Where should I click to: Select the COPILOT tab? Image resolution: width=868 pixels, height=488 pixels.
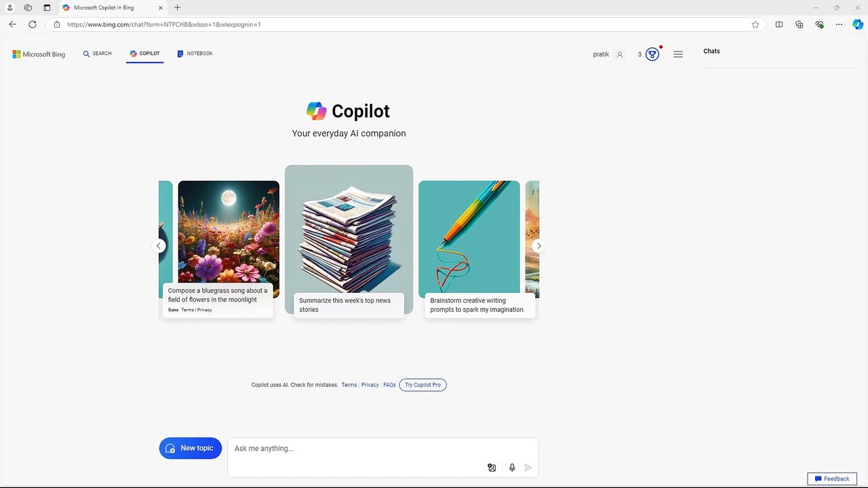[x=144, y=54]
